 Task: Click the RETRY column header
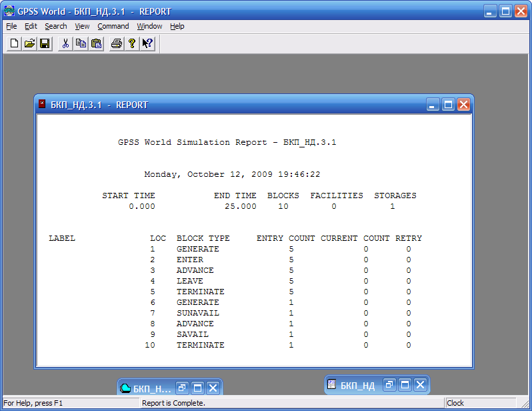tap(409, 238)
